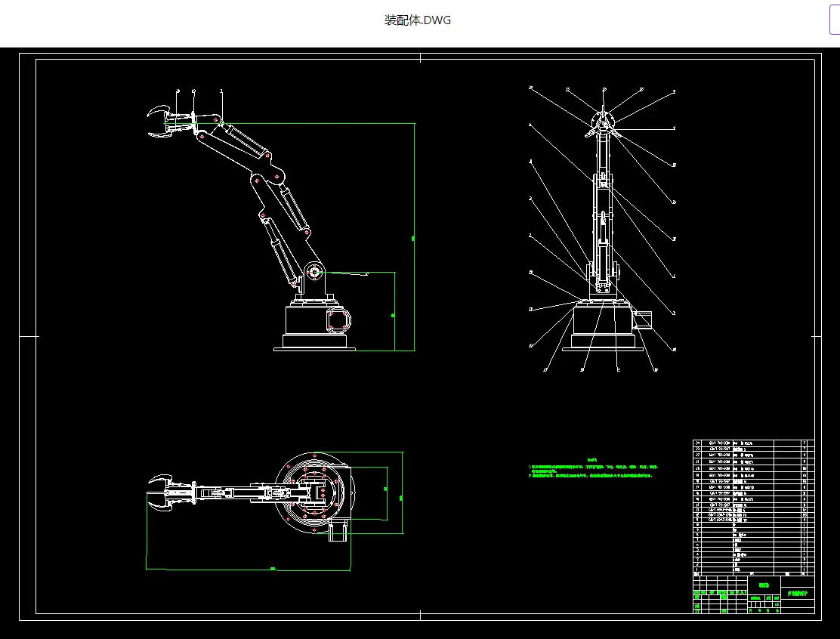This screenshot has height=639, width=840.
Task: Select the gripper claw in the side view
Action: coord(159,122)
